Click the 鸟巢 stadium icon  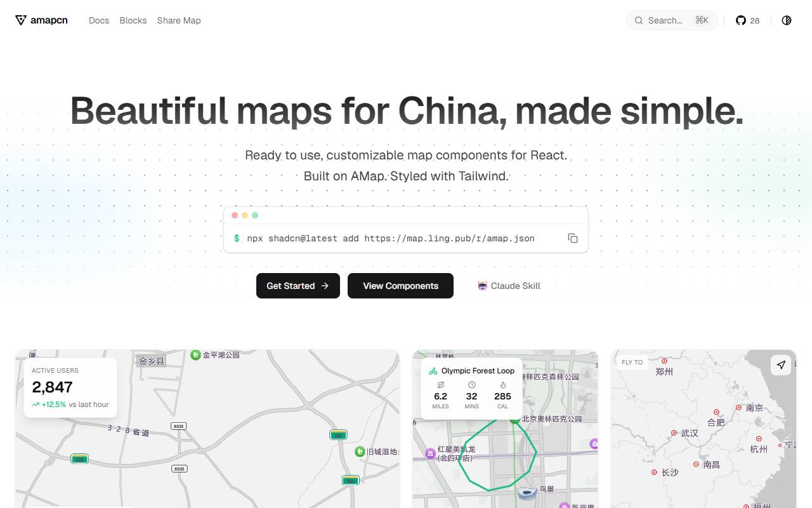527,492
